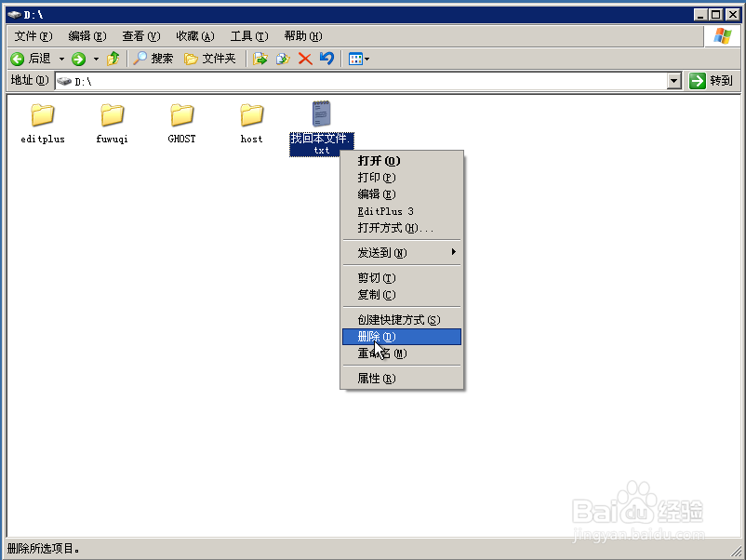Choose 创建快捷方式(S) in context menu
The width and height of the screenshot is (746, 560).
tap(402, 320)
